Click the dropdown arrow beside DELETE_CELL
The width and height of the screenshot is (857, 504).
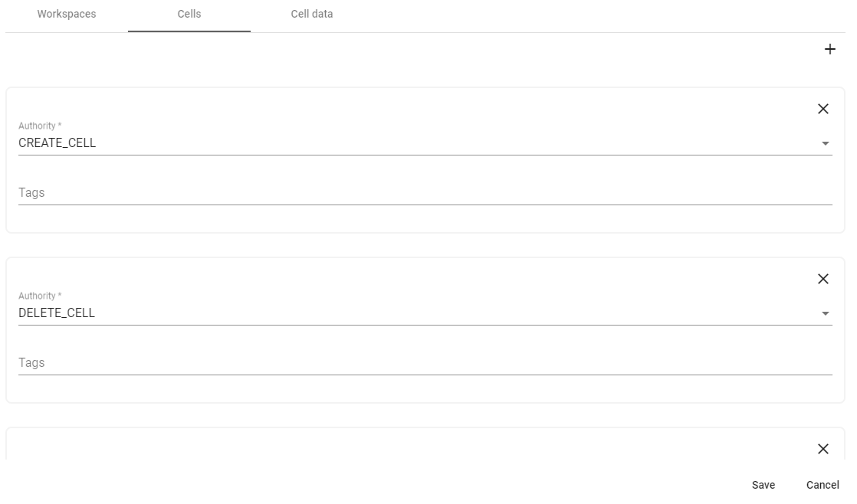click(826, 312)
